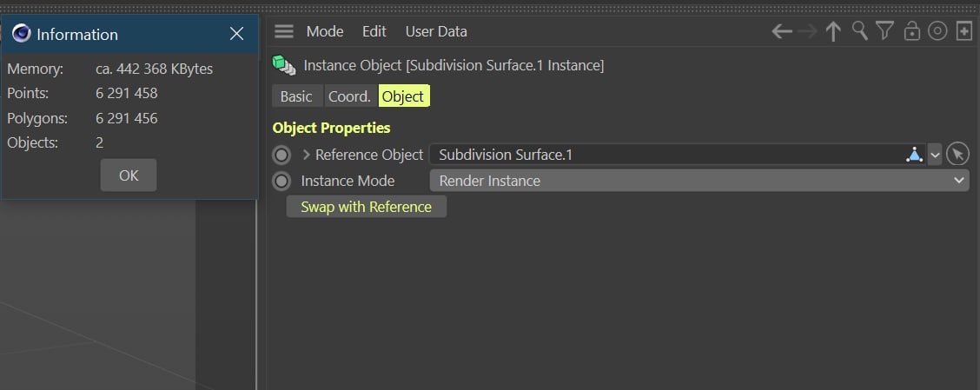This screenshot has height=390, width=980.
Task: Switch to the Basic tab
Action: (x=296, y=96)
